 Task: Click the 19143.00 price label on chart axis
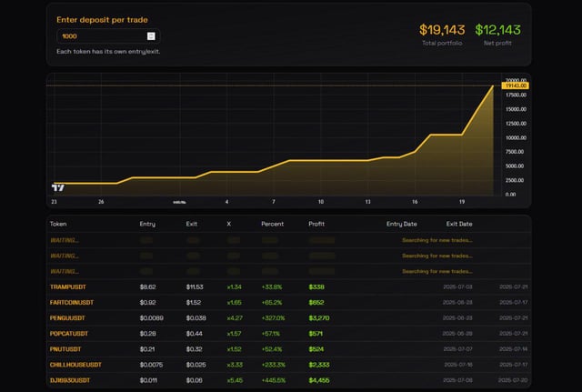point(516,85)
